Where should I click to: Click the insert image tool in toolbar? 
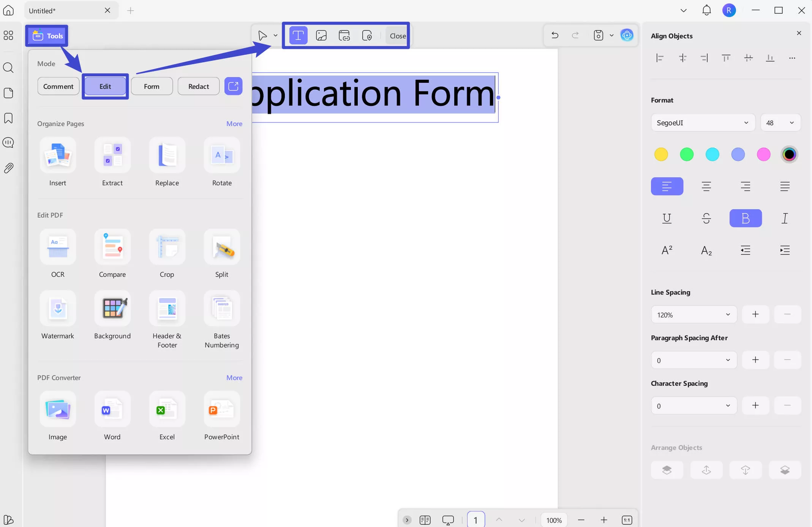(x=321, y=36)
